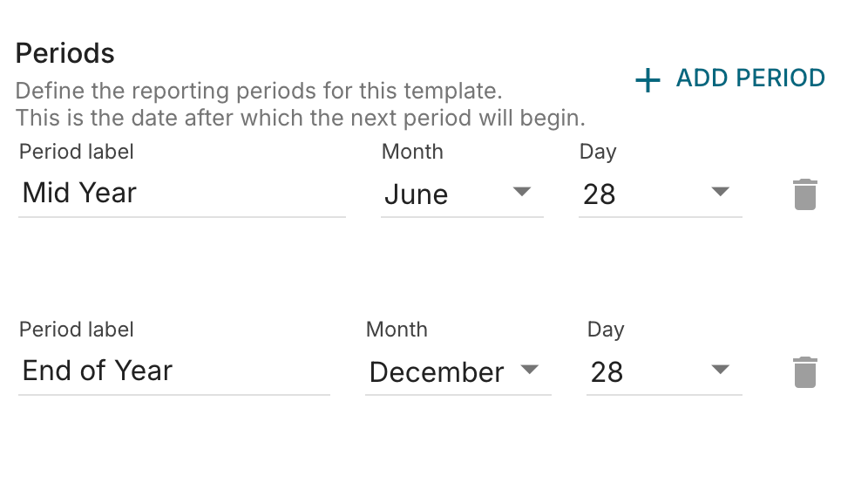Screen dimensions: 868x483
Task: Click the Month caption above December
Action: [397, 330]
